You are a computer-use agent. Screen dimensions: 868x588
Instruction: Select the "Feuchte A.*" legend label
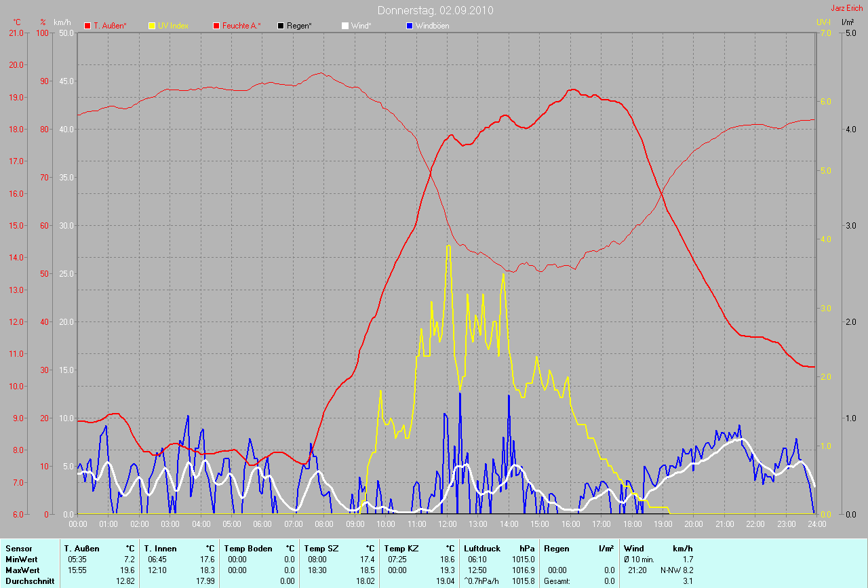pos(242,26)
